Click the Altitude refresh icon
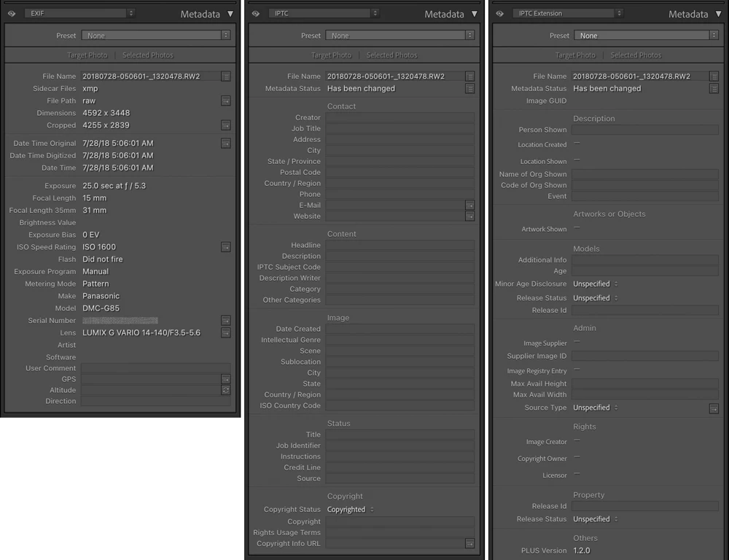 pos(225,390)
